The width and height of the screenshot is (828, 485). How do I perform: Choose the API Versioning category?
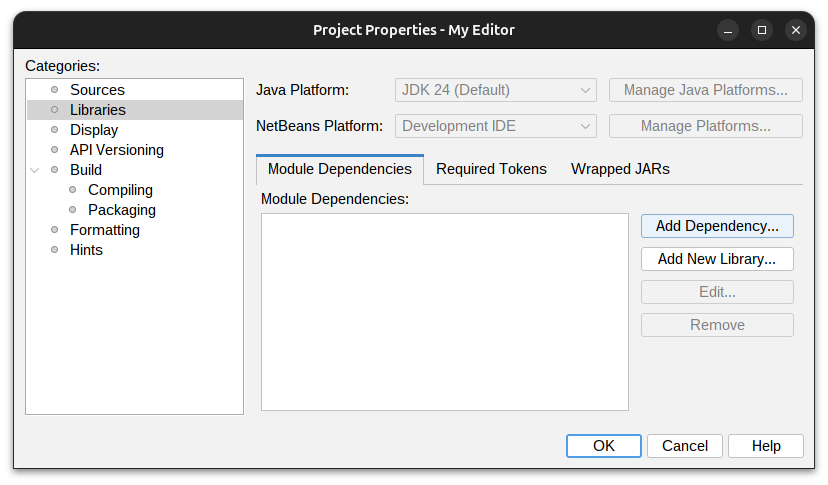(x=116, y=150)
